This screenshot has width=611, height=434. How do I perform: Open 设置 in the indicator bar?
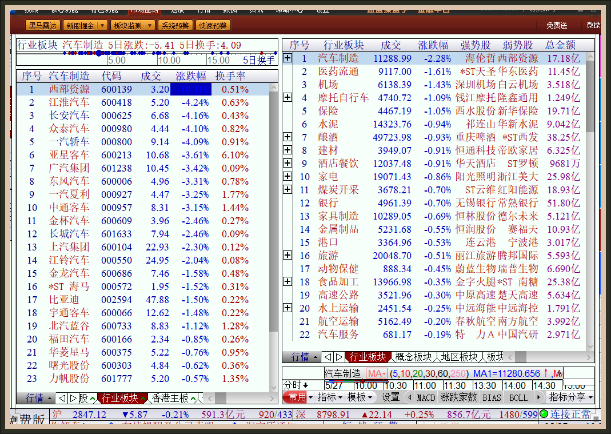coord(390,397)
